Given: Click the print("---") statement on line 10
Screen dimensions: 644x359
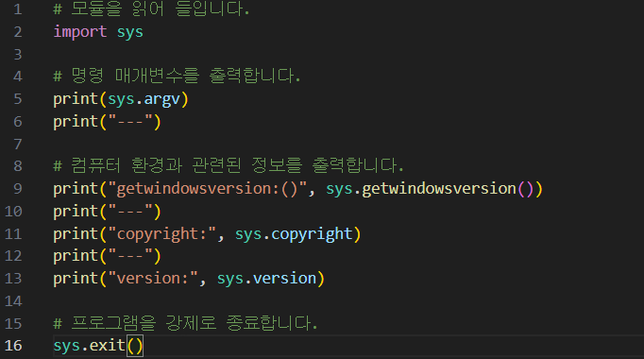Looking at the screenshot, I should pos(108,212).
